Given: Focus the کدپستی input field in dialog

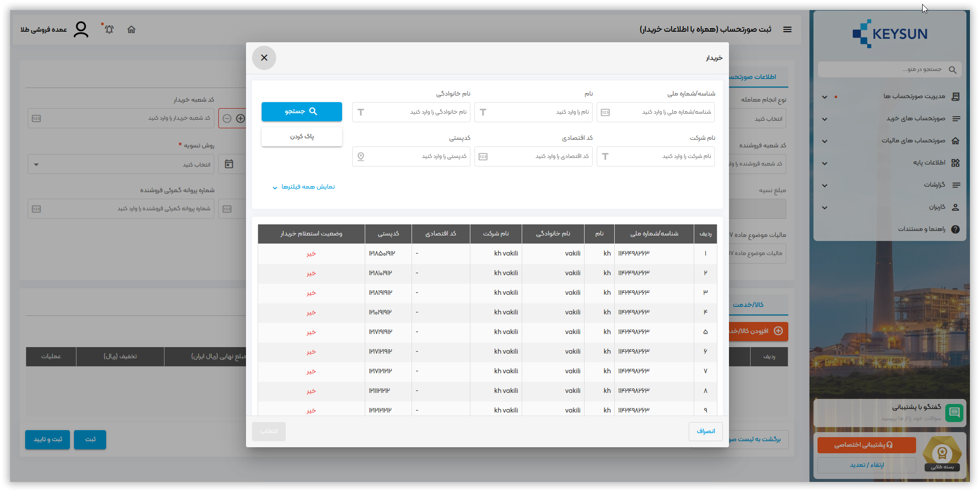Looking at the screenshot, I should click(411, 156).
